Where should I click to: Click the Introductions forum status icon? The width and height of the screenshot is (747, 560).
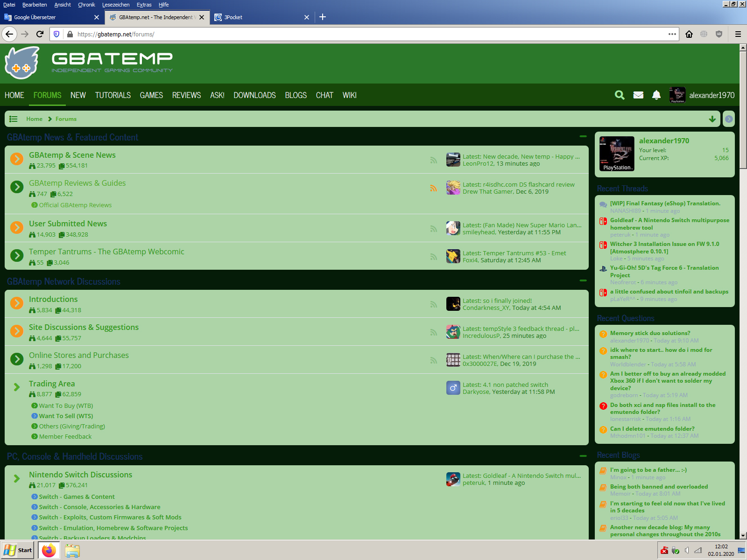point(17,303)
